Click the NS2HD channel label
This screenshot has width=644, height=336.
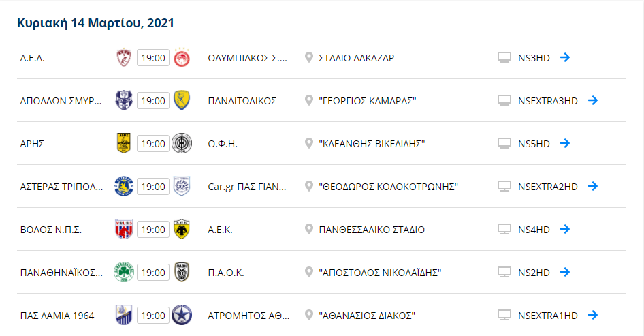point(534,272)
